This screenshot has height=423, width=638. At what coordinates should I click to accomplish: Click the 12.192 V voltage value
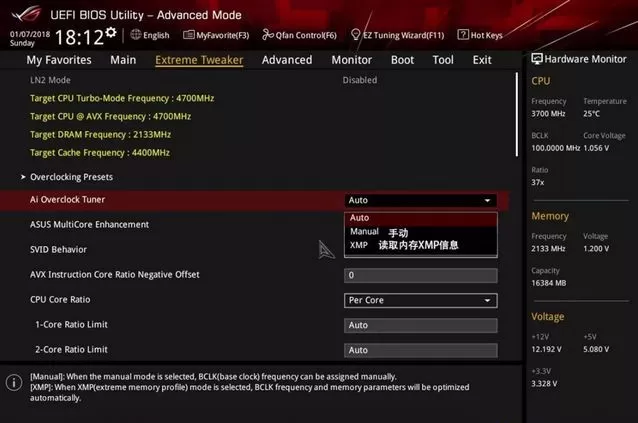coord(546,349)
